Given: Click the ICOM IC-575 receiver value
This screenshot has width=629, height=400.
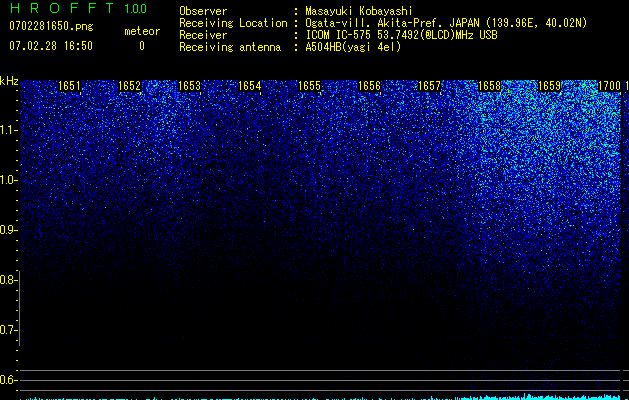Looking at the screenshot, I should (x=401, y=35).
